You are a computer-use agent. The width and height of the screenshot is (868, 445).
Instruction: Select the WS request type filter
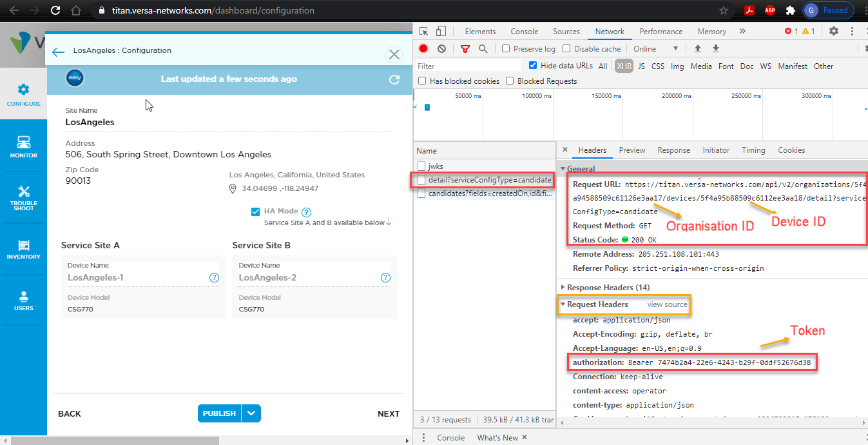[x=766, y=66]
